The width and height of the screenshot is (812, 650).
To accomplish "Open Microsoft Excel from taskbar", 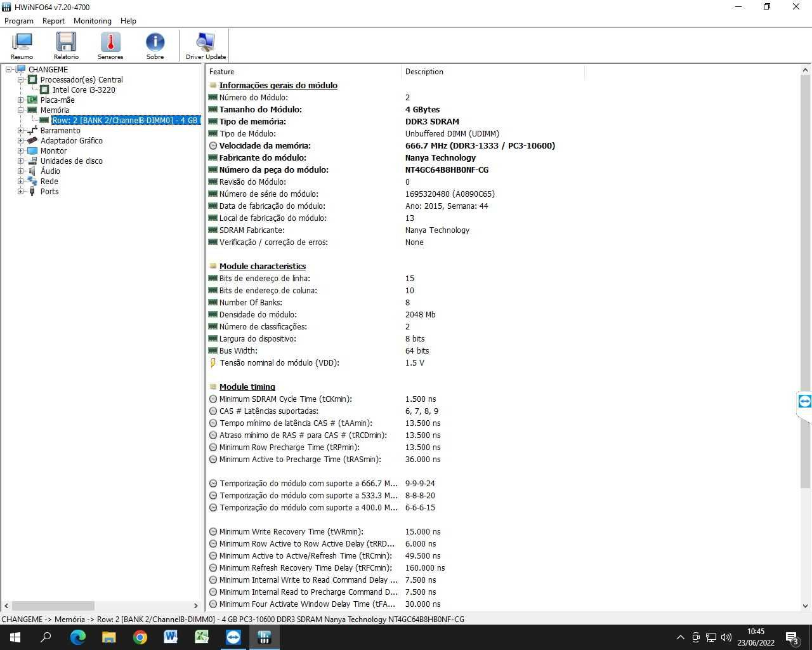I will (x=202, y=637).
